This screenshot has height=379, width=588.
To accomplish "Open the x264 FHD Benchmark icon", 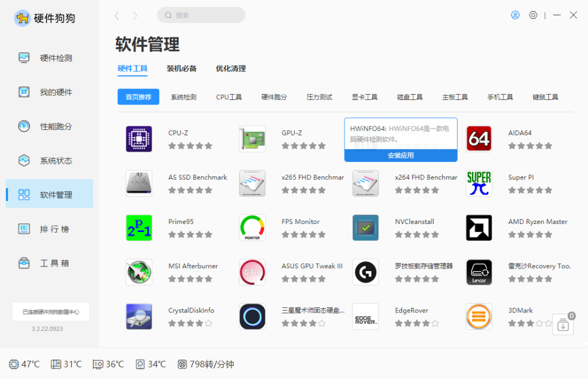I will tap(365, 183).
